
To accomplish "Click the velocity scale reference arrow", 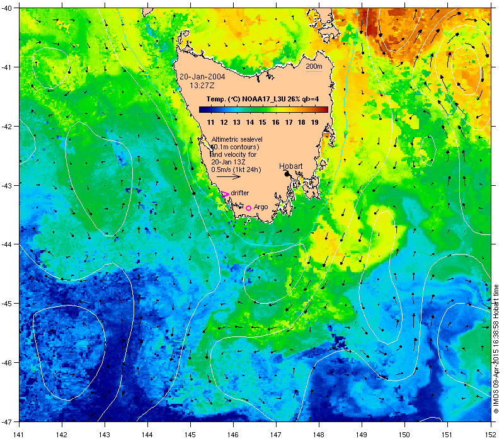I will tap(228, 176).
